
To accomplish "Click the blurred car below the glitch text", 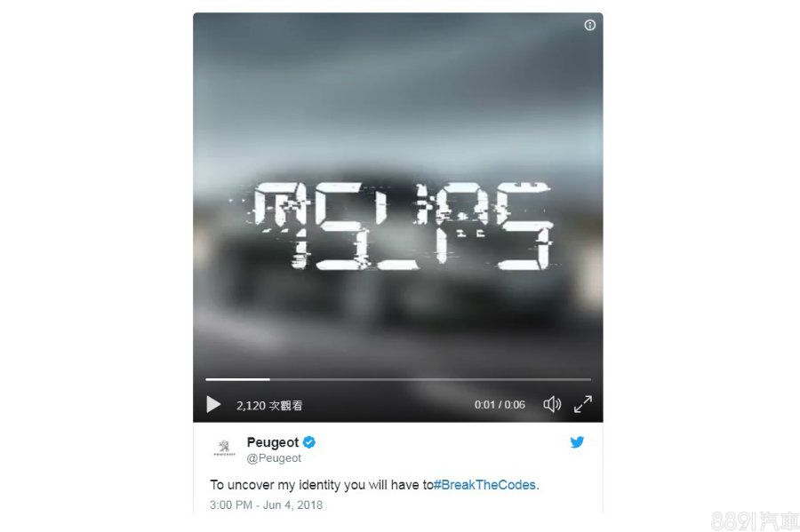I will (x=398, y=301).
